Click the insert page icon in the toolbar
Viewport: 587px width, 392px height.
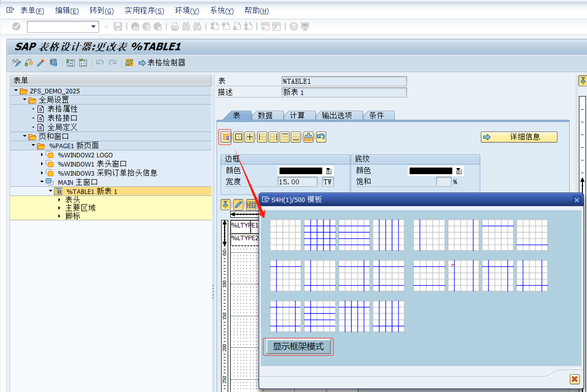click(x=70, y=62)
